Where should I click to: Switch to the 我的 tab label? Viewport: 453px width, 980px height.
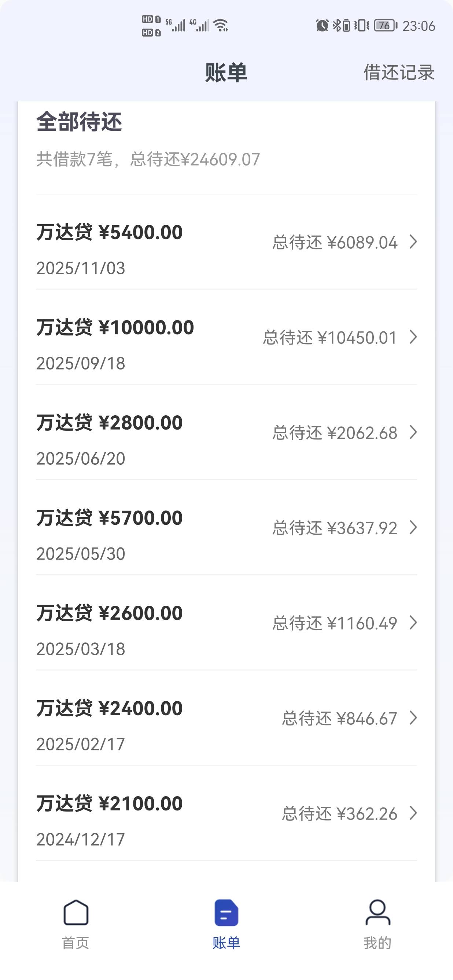coord(377,943)
